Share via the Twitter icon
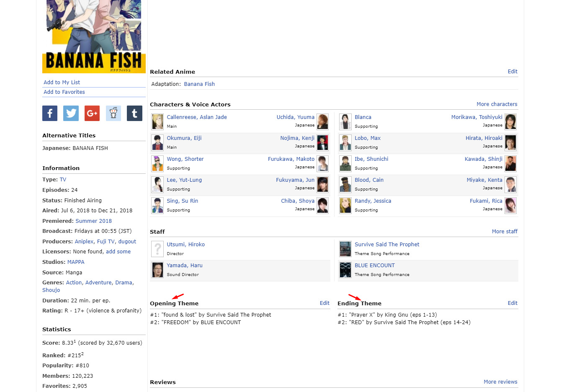This screenshot has width=574, height=392. [71, 113]
